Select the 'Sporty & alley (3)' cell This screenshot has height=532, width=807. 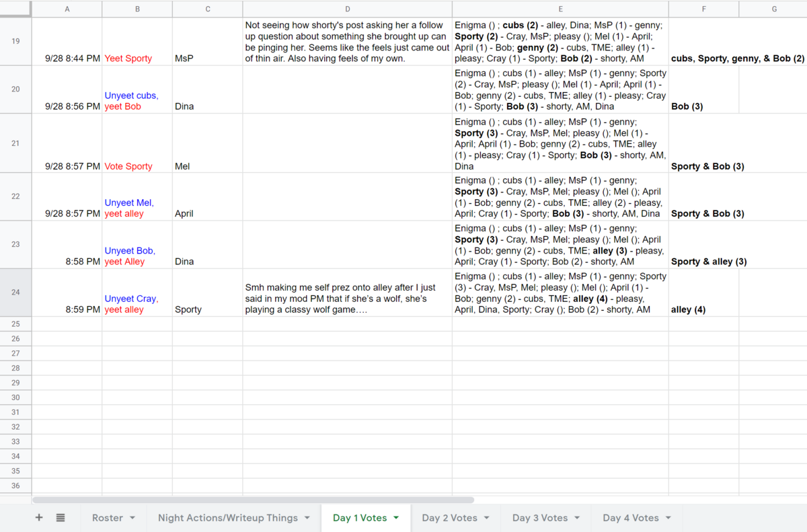pyautogui.click(x=703, y=245)
